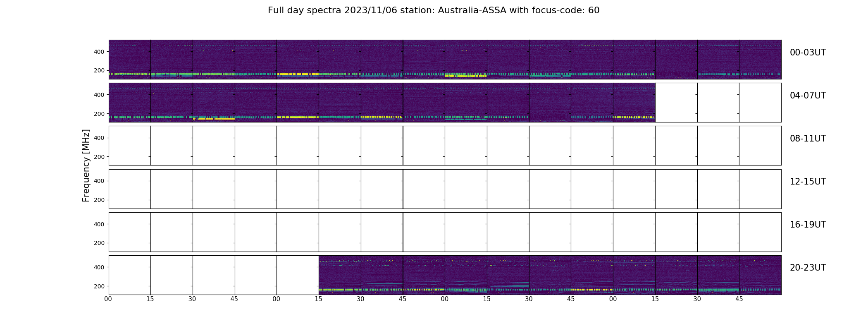The image size is (868, 331).
Task: Select the "Frequency [MHz]" axis label
Action: point(86,165)
